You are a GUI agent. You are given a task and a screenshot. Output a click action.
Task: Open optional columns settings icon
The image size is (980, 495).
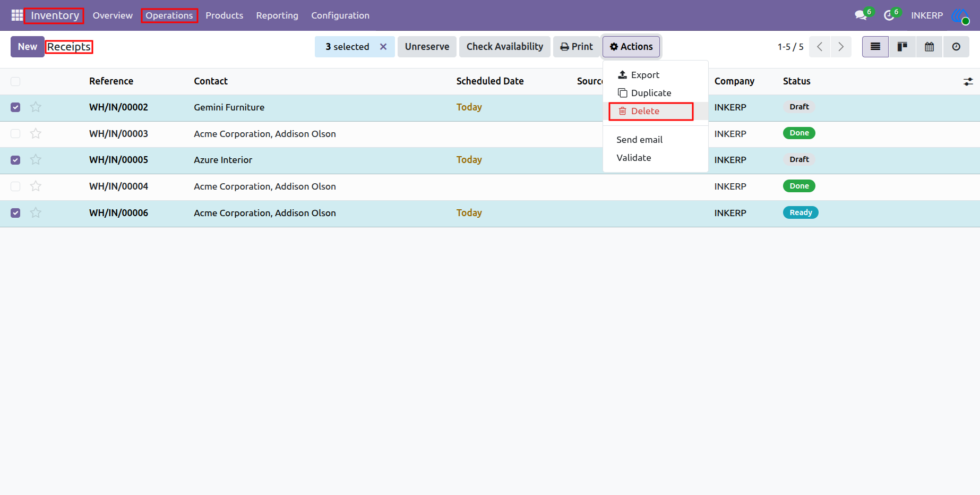968,81
